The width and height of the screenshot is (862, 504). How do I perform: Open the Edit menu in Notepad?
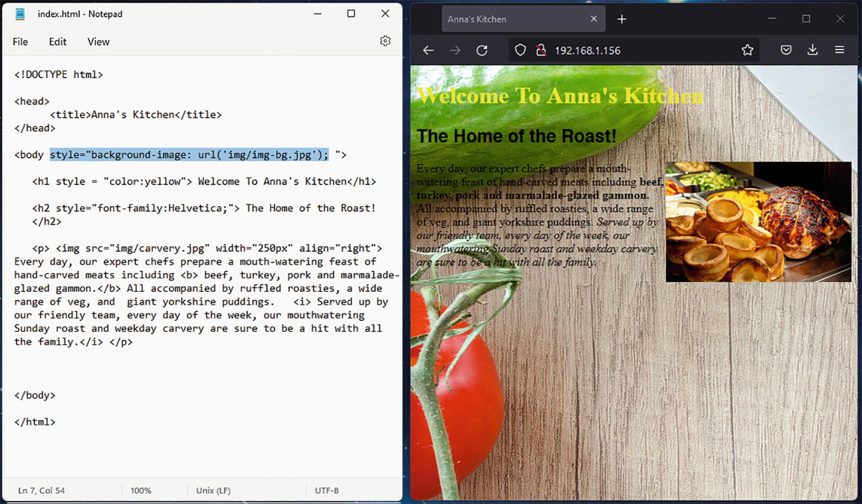[58, 42]
